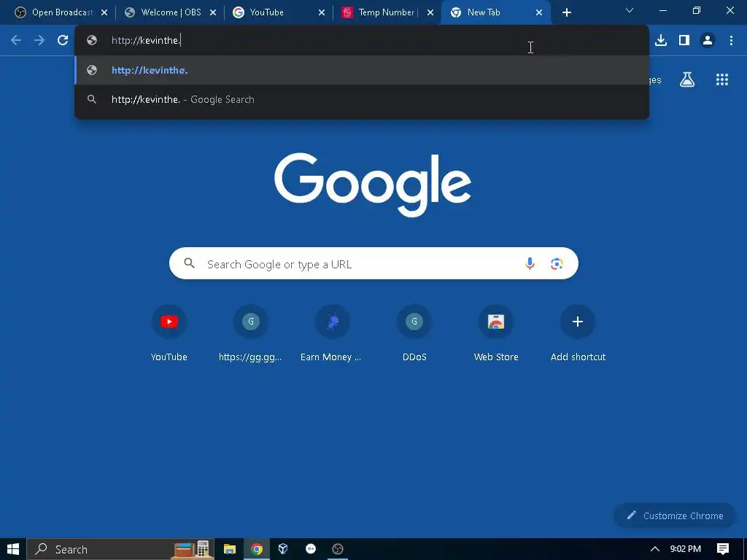Close the YouTube tab
The width and height of the screenshot is (747, 560).
322,12
